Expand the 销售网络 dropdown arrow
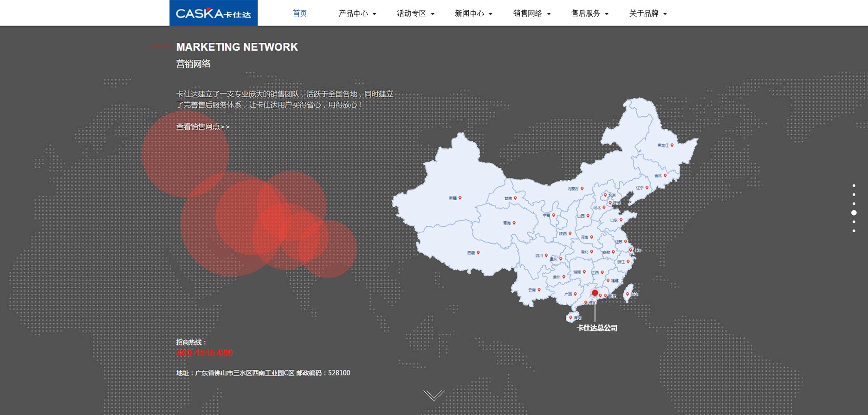This screenshot has width=868, height=415. click(549, 14)
